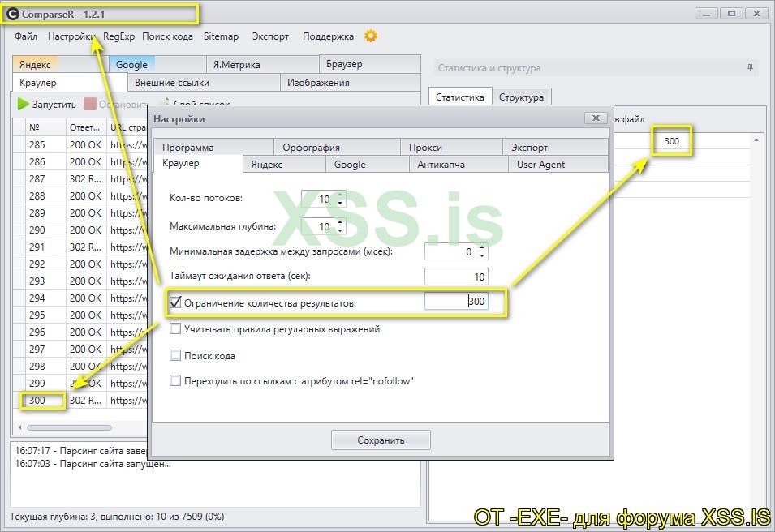Open Орфография tab in settings
Viewport: 775px width, 532px height.
coord(337,148)
